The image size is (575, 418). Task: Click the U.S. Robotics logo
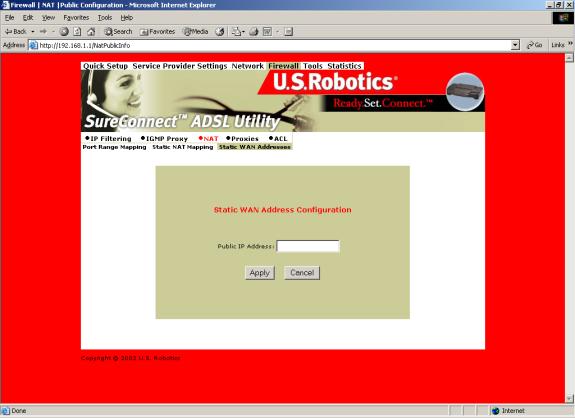pos(335,81)
